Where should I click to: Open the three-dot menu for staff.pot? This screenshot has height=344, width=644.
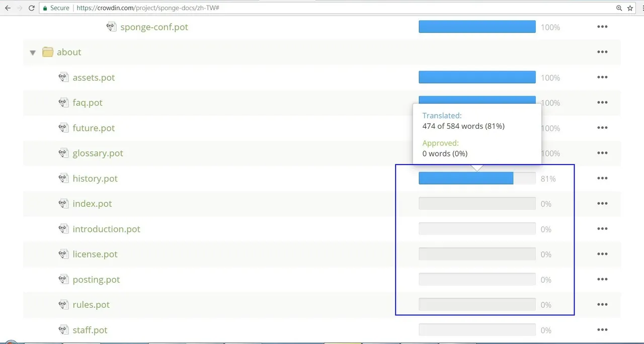point(602,329)
